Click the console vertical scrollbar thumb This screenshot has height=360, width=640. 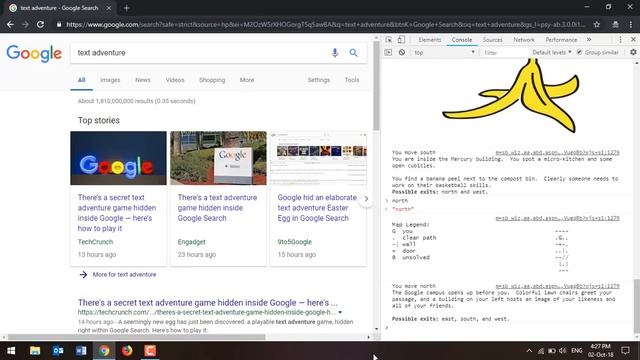click(x=636, y=307)
